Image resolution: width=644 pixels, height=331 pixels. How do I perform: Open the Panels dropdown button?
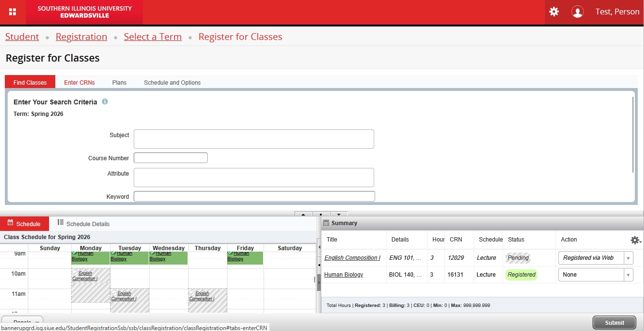pyautogui.click(x=23, y=322)
